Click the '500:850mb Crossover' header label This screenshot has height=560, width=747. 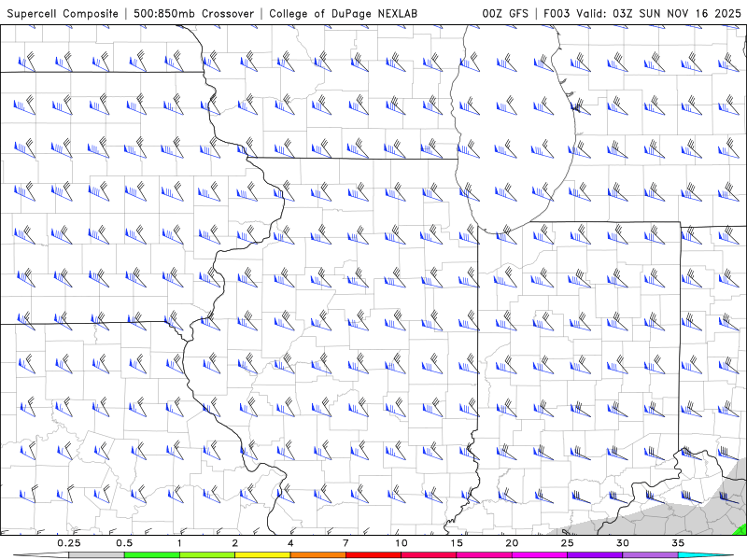193,13
